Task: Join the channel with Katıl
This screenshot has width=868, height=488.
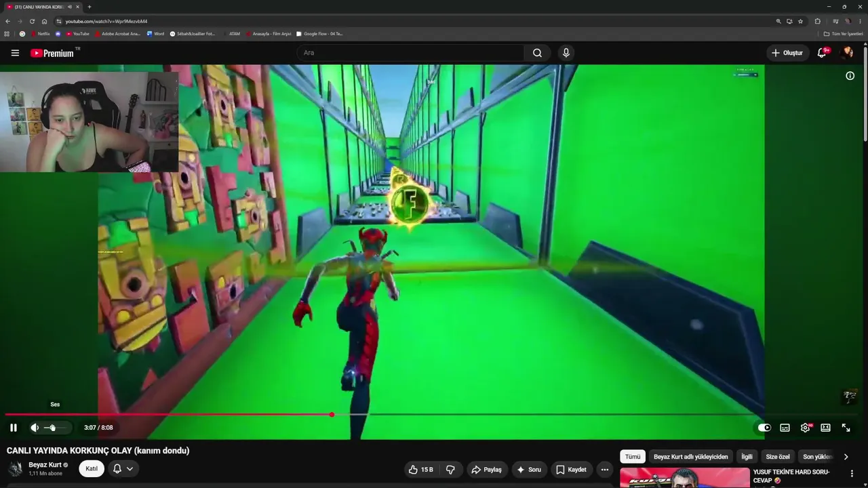Action: click(92, 468)
